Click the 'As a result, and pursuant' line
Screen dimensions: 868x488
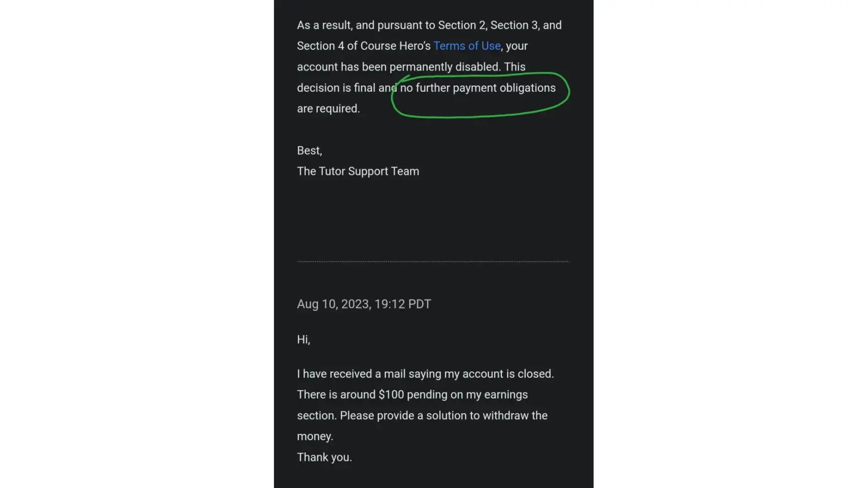click(366, 25)
